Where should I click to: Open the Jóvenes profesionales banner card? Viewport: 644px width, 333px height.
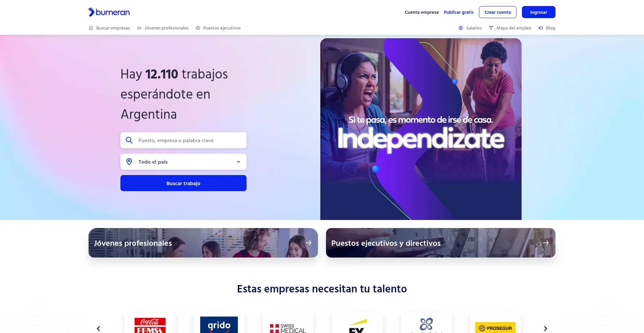point(203,243)
